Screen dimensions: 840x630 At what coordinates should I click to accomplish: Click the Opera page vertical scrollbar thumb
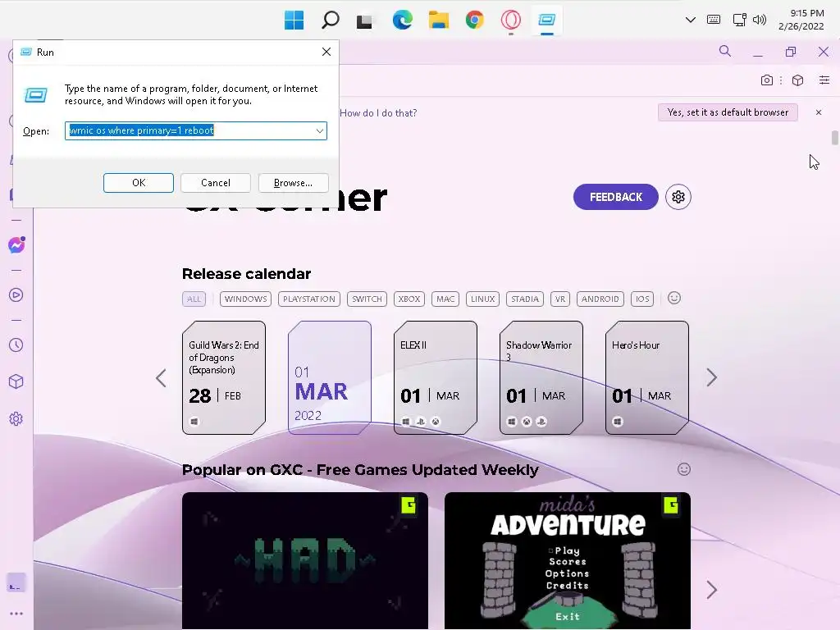pyautogui.click(x=834, y=137)
